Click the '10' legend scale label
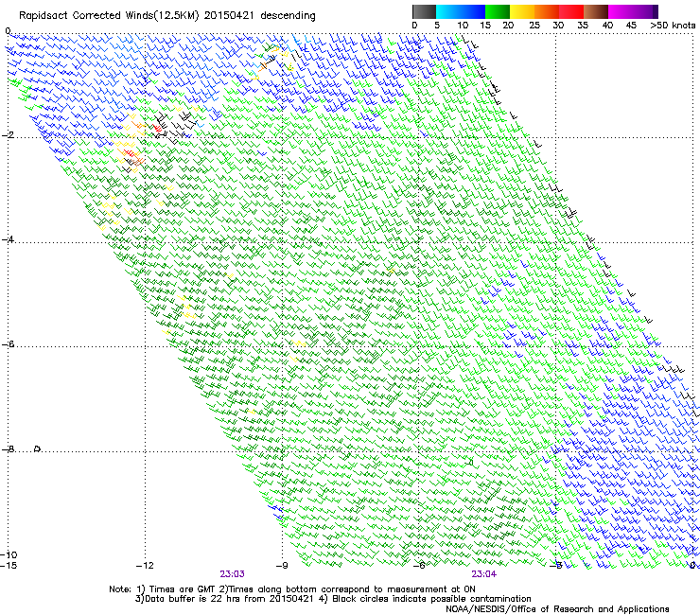 463,26
